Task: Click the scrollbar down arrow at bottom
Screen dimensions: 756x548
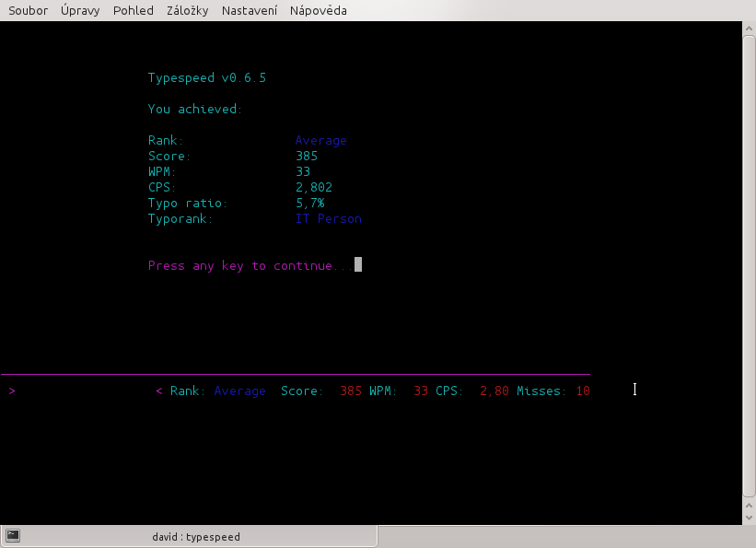Action: (x=749, y=519)
